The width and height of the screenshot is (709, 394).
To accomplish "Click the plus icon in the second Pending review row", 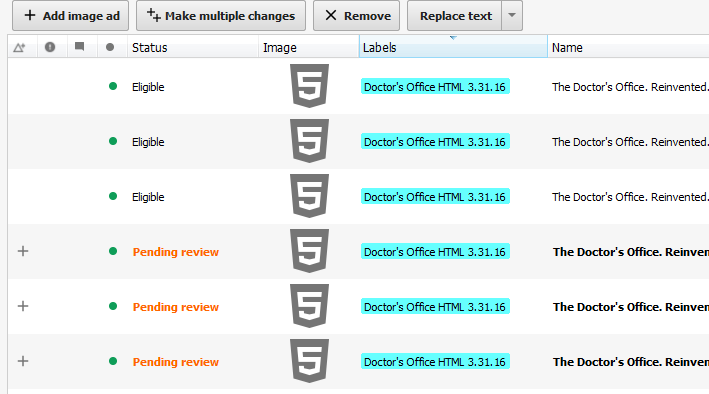I will pyautogui.click(x=23, y=306).
